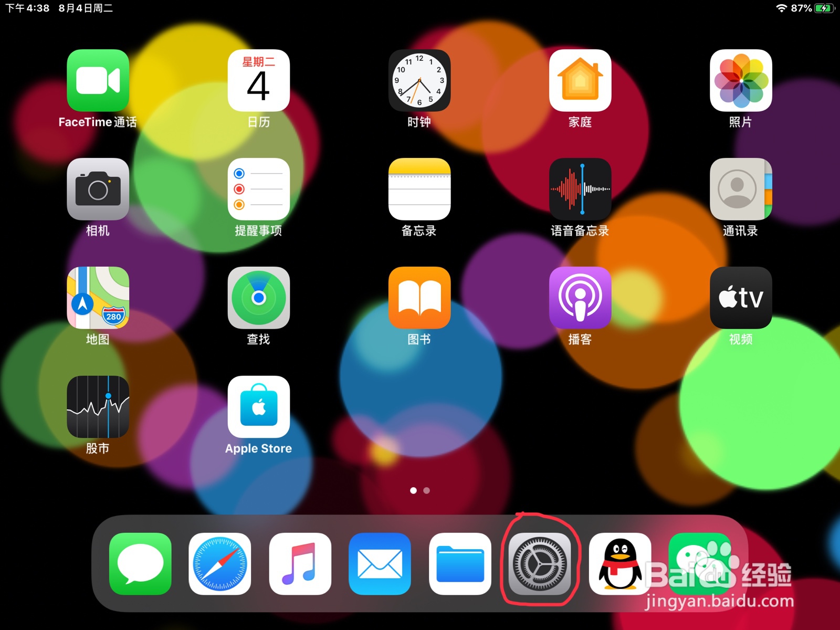Open the Calendar app showing 4
The height and width of the screenshot is (630, 840).
click(258, 80)
